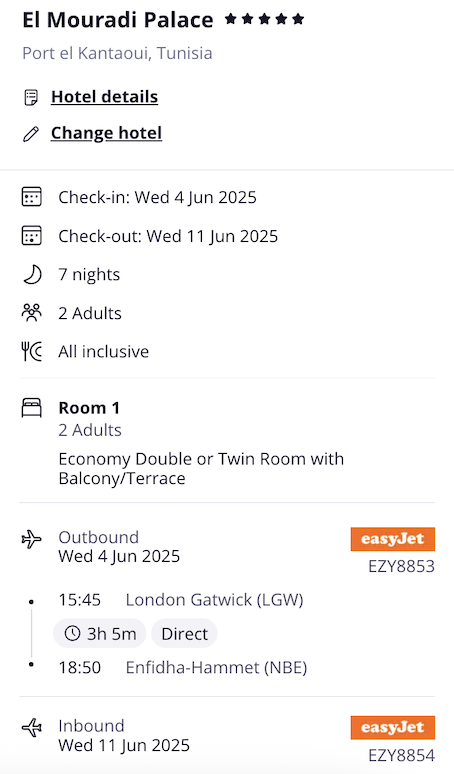Click the inbound airplane icon

pos(32,728)
